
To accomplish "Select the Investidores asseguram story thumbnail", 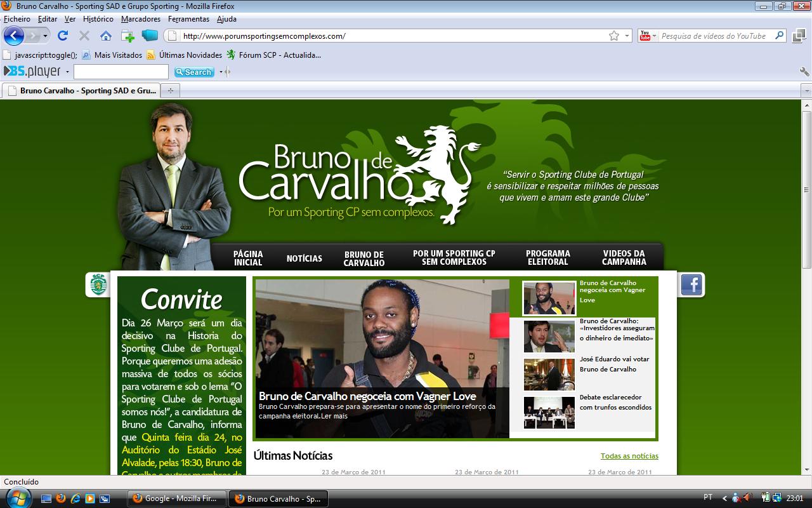I will coord(549,337).
